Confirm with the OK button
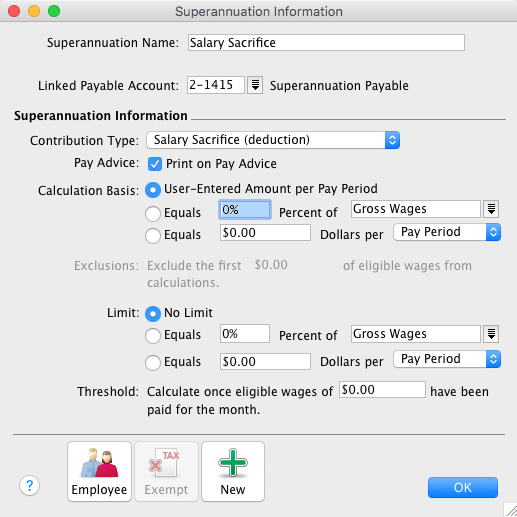517x517 pixels. point(463,487)
